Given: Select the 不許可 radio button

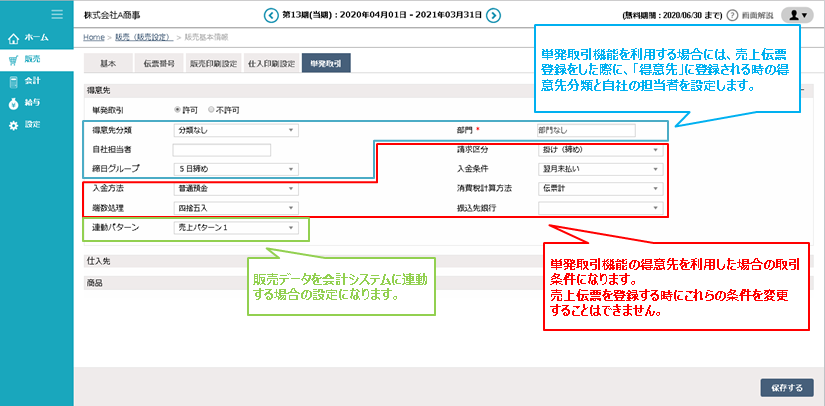Looking at the screenshot, I should [x=212, y=110].
